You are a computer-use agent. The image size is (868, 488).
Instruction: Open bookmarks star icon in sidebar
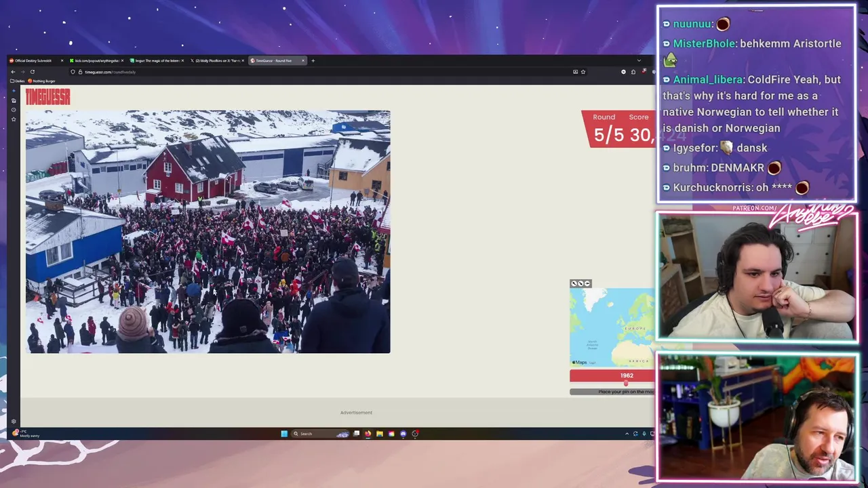tap(14, 119)
